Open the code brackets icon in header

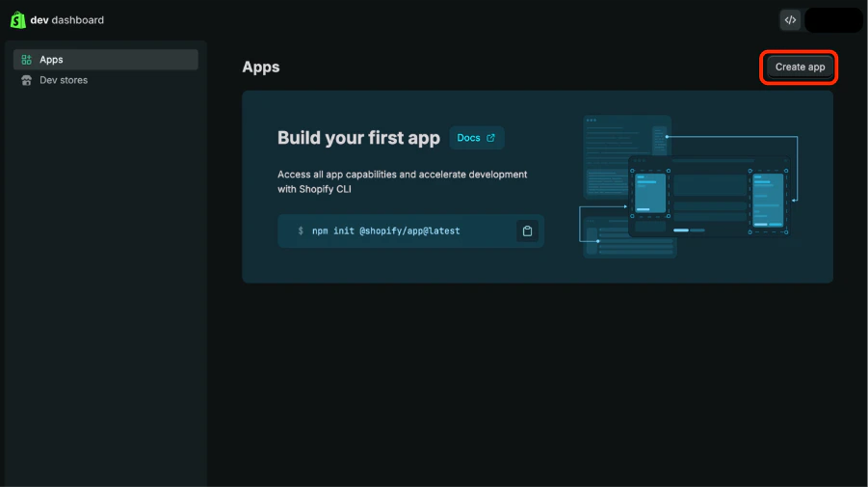pos(790,20)
